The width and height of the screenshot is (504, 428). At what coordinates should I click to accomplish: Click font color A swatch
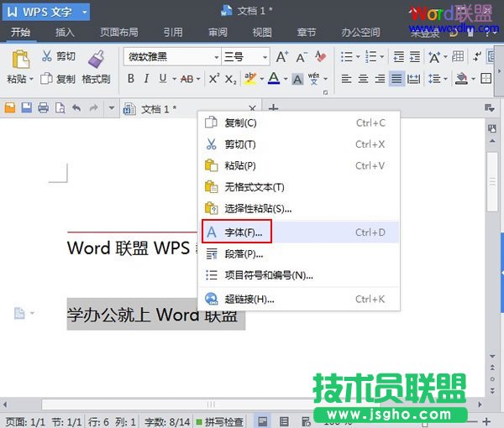(x=274, y=78)
